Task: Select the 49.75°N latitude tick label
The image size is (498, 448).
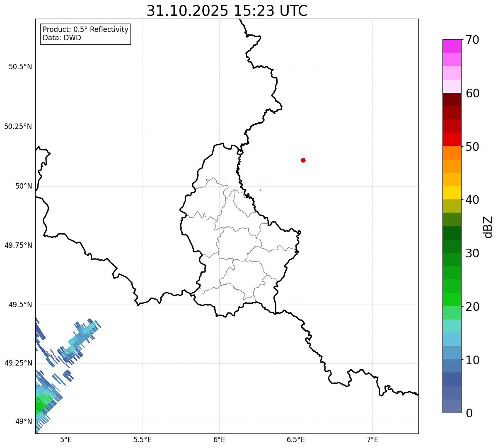Action: [18, 245]
